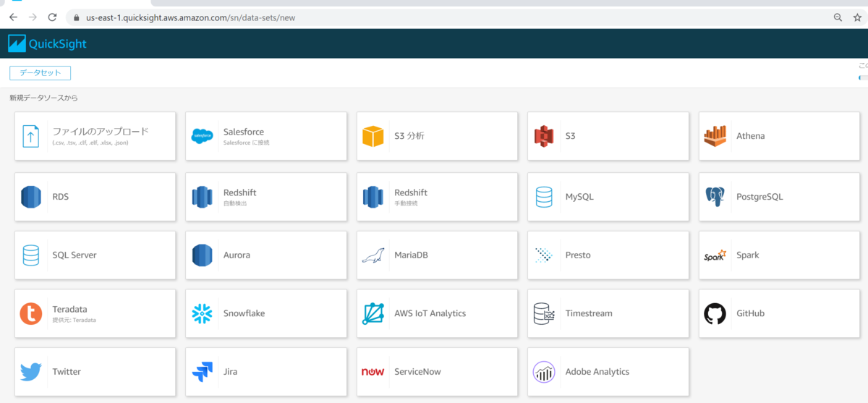The image size is (868, 403).
Task: Click the browser reload button
Action: (x=52, y=17)
